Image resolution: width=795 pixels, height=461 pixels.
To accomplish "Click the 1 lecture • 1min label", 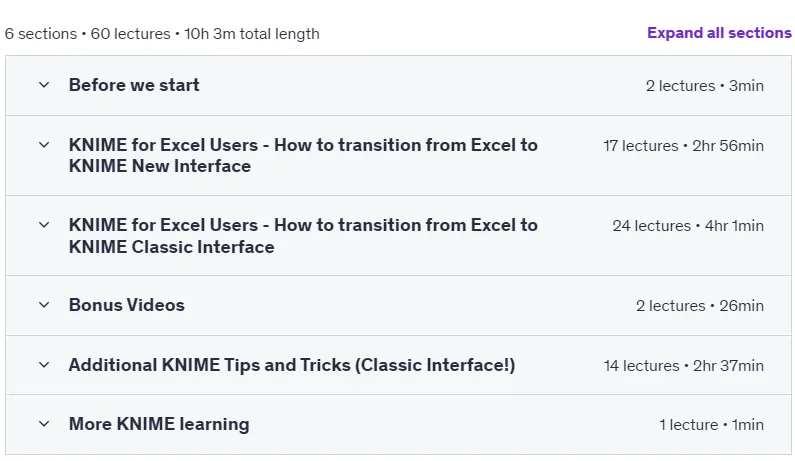I will [x=711, y=425].
